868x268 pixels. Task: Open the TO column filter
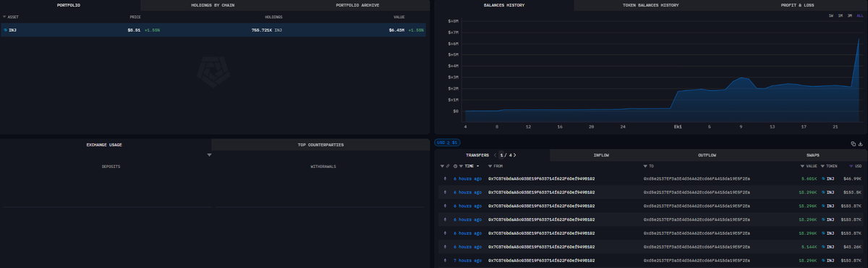(x=645, y=166)
